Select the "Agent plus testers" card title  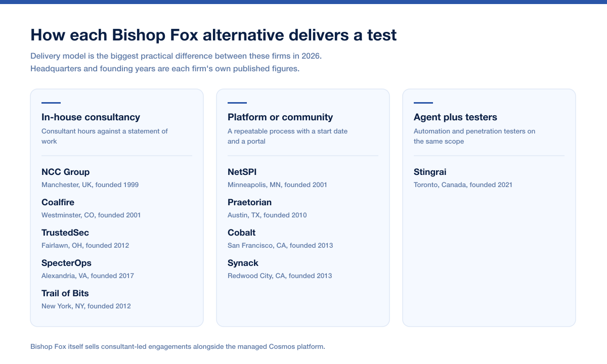pyautogui.click(x=455, y=117)
